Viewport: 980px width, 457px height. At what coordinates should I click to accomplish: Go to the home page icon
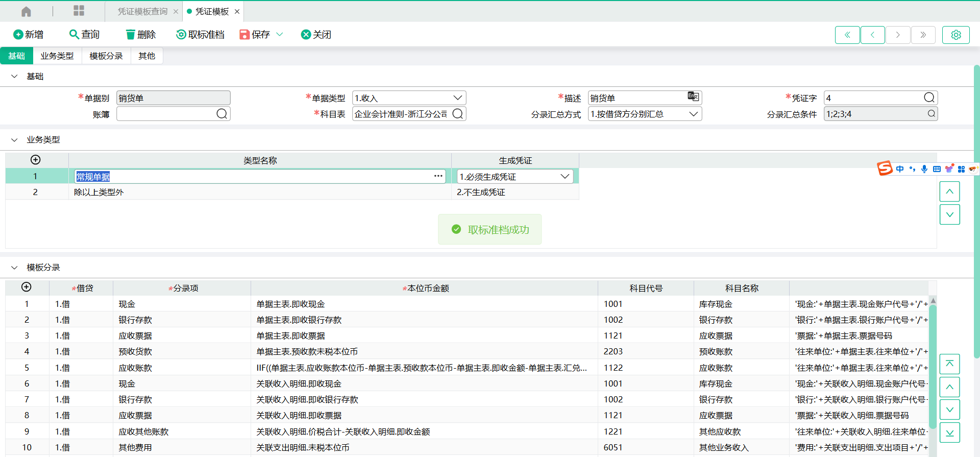click(26, 11)
